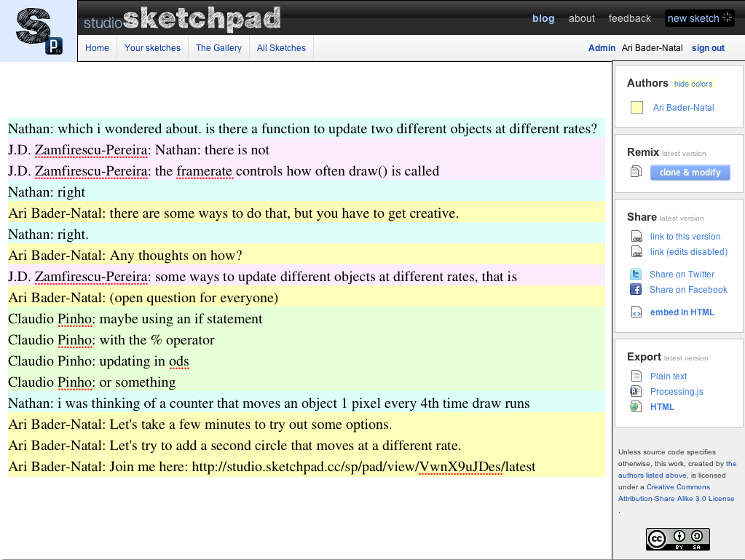Export as Plain text
745x560 pixels.
tap(669, 376)
